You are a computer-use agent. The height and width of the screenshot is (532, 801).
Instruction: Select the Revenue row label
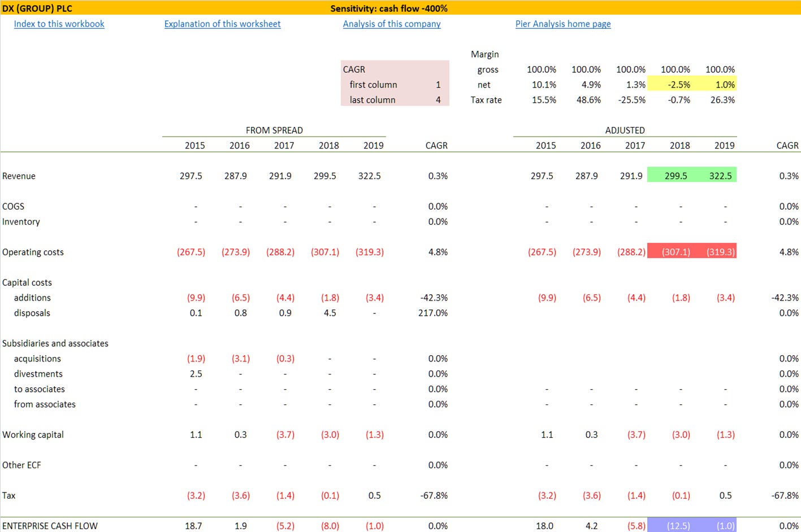19,176
